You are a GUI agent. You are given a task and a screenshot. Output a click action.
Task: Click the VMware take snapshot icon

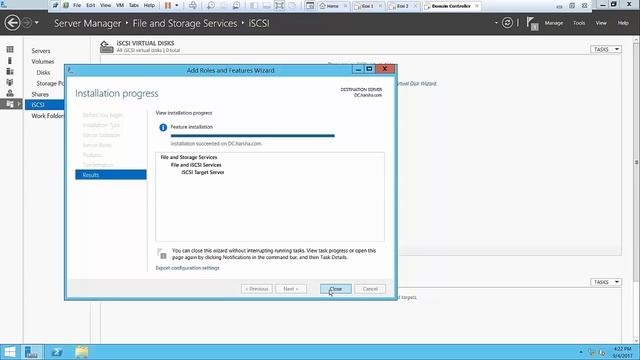211,5
